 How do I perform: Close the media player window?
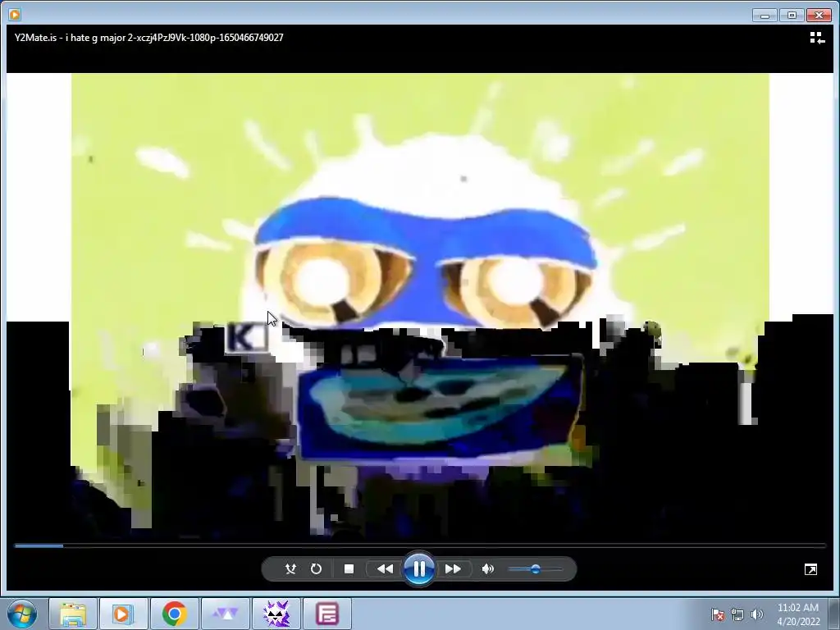point(819,15)
